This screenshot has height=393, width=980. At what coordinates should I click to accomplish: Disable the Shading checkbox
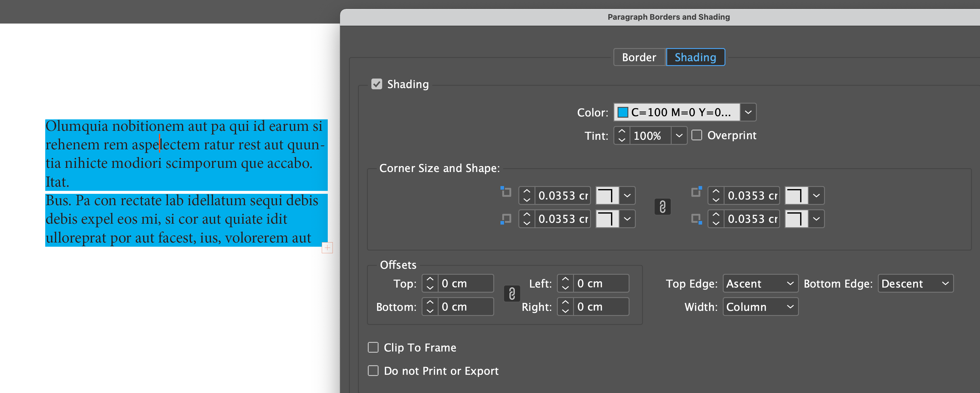click(x=377, y=84)
